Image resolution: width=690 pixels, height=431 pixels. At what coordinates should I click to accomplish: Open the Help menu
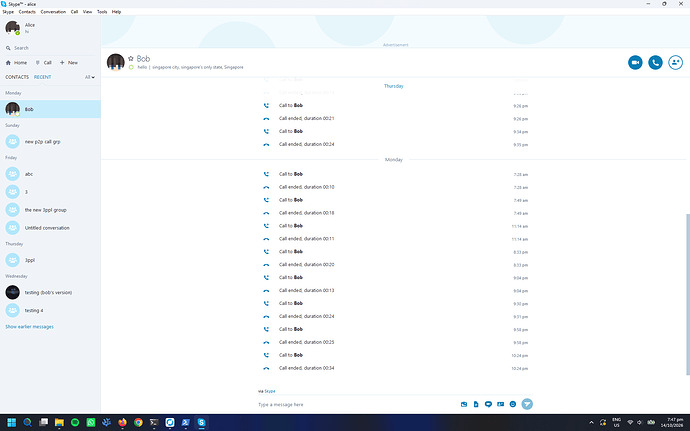click(116, 12)
